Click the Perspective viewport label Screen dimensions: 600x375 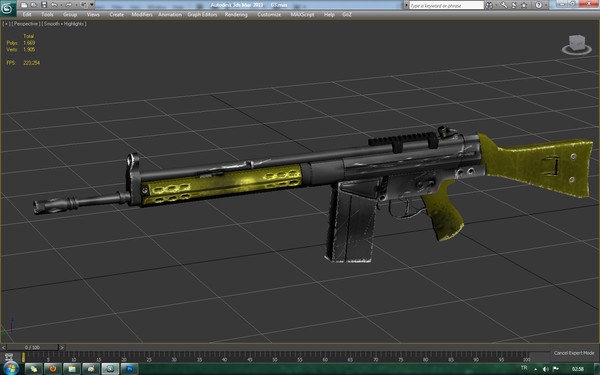point(25,24)
